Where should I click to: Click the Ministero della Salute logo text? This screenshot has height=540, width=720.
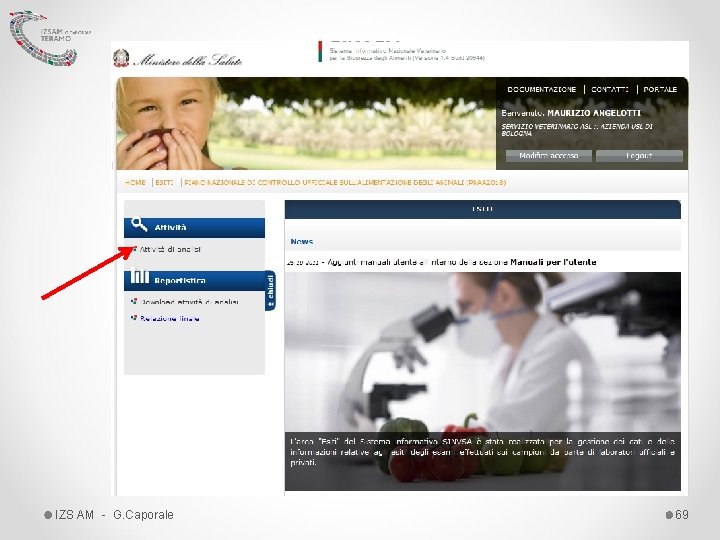click(x=188, y=60)
